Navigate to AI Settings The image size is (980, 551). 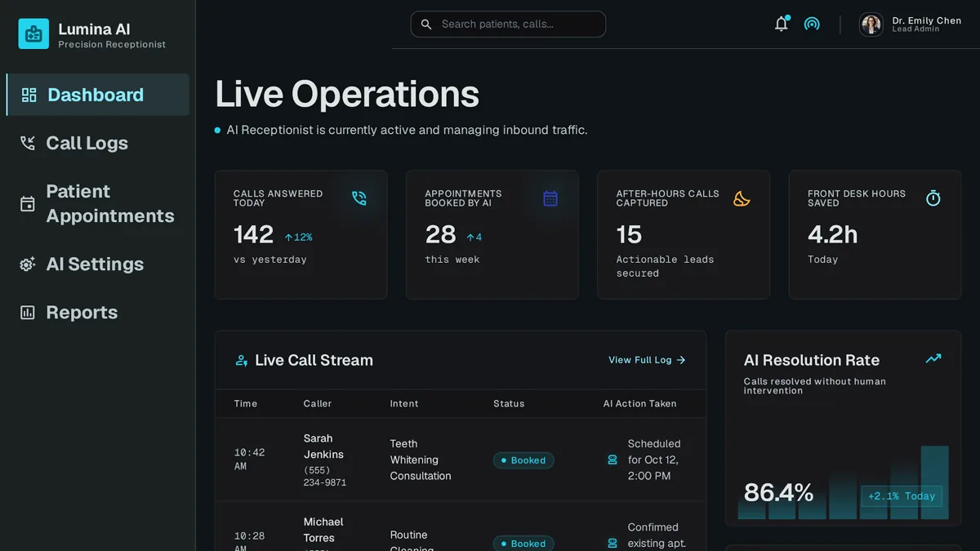pyautogui.click(x=98, y=264)
